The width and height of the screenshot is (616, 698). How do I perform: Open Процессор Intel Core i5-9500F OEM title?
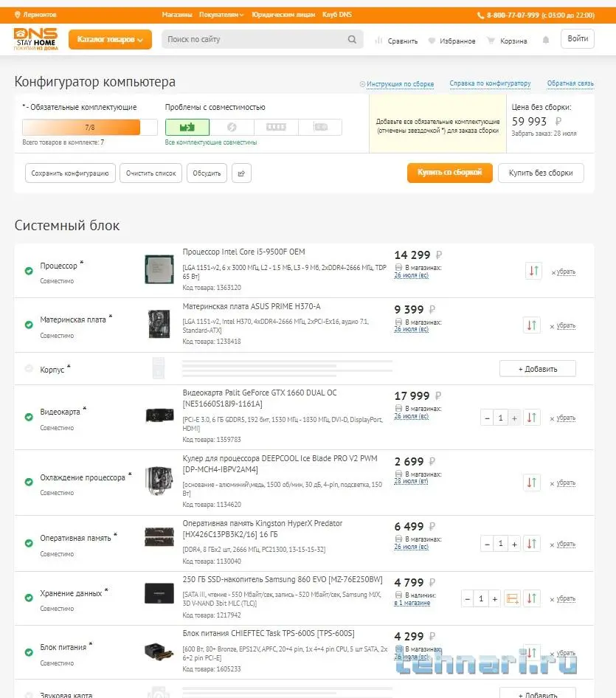pos(244,252)
